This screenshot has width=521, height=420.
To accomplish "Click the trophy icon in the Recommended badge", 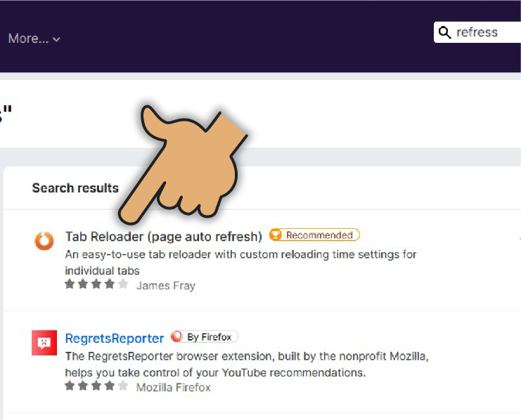I will pyautogui.click(x=276, y=235).
